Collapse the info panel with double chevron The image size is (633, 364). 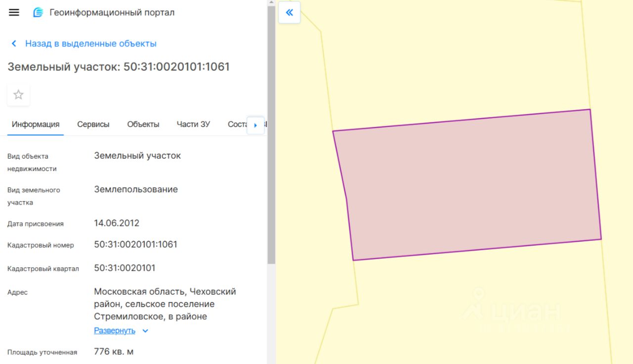289,12
